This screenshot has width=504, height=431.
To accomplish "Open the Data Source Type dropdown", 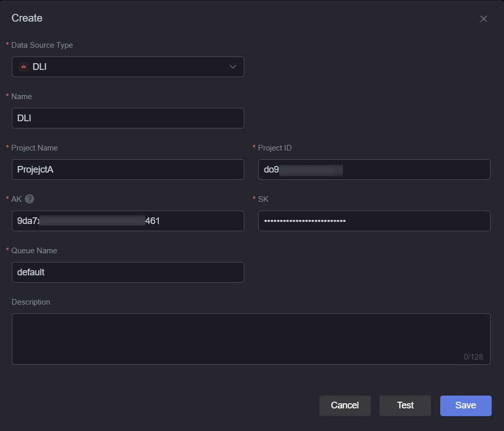I will click(128, 67).
